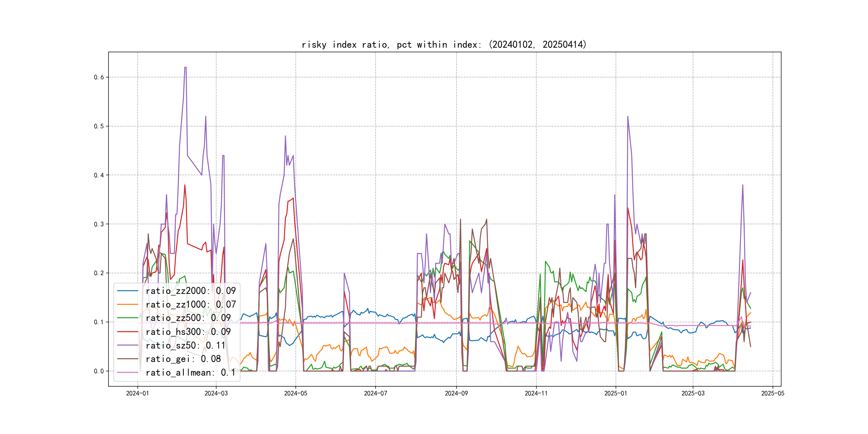Click the 2025-01 x-axis tick label
The height and width of the screenshot is (434, 868).
click(x=616, y=393)
